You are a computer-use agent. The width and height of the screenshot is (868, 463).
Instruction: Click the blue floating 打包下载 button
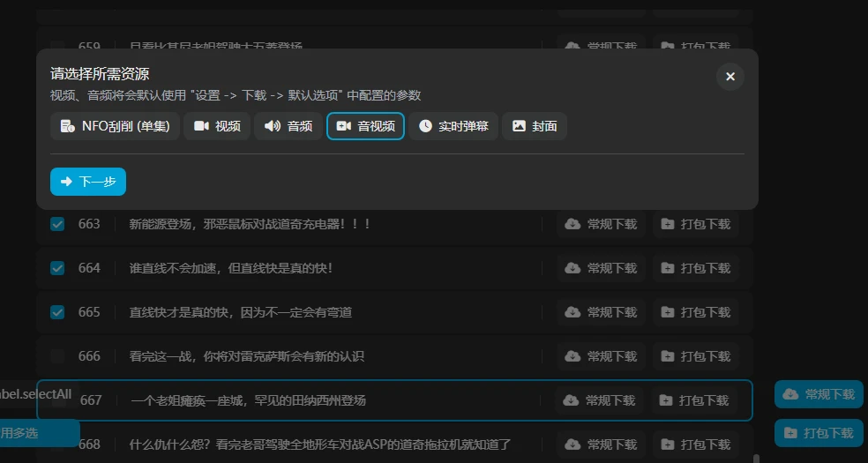[819, 433]
